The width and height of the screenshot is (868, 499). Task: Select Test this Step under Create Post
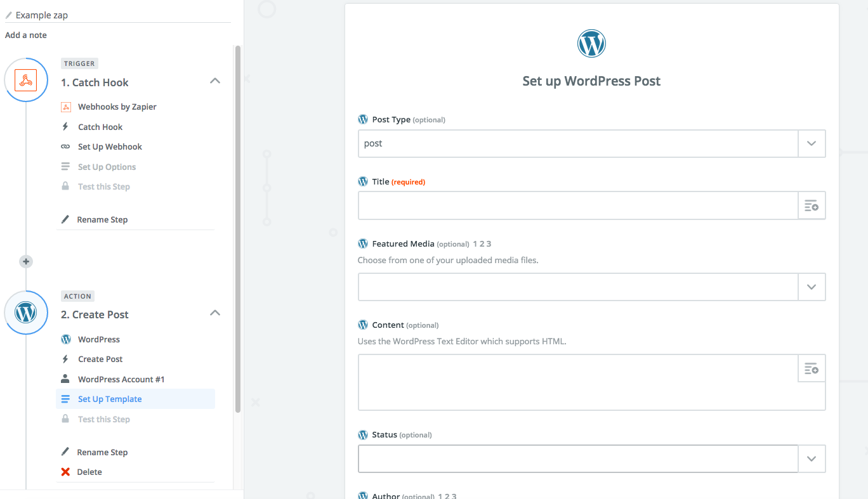point(104,419)
